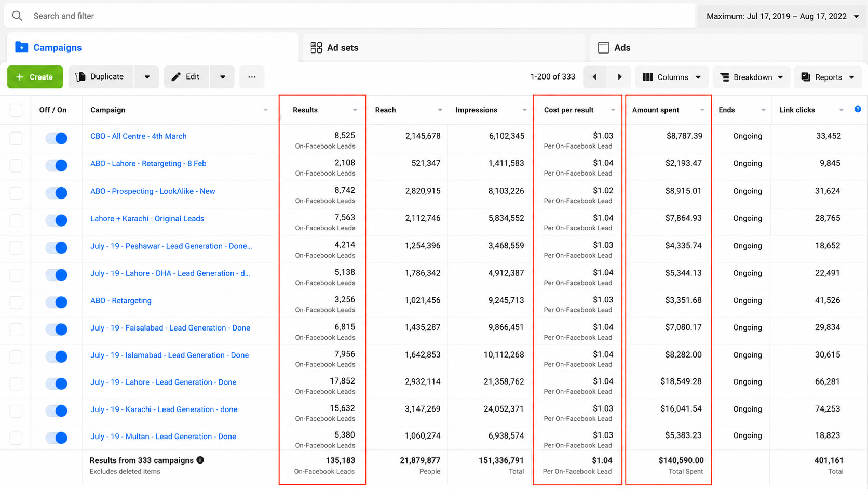Open the Columns dropdown
Screen dimensions: 868x489
pos(671,77)
